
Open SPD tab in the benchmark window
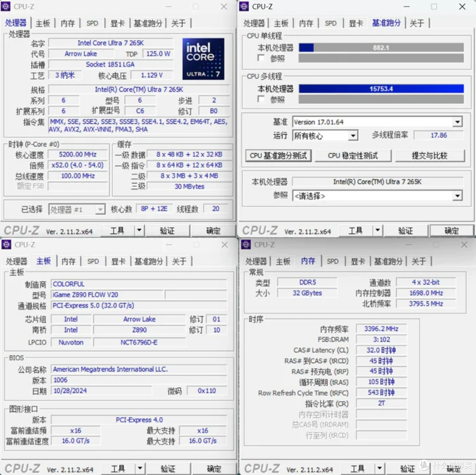[331, 23]
